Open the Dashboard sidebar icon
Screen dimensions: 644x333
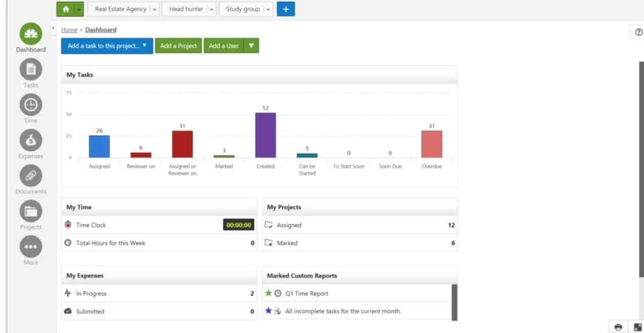pyautogui.click(x=31, y=34)
